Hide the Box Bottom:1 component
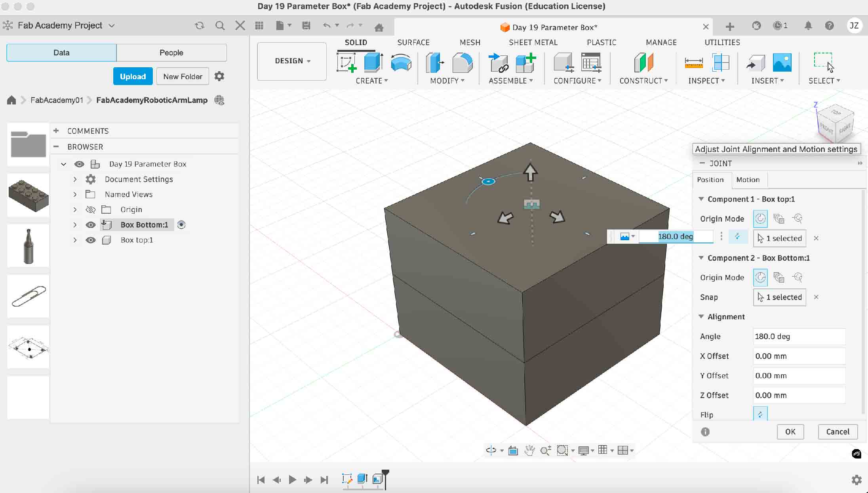 click(x=91, y=225)
